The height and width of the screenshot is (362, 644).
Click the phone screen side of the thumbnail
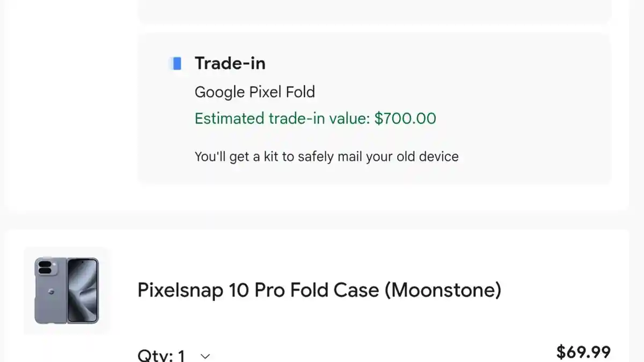(83, 291)
